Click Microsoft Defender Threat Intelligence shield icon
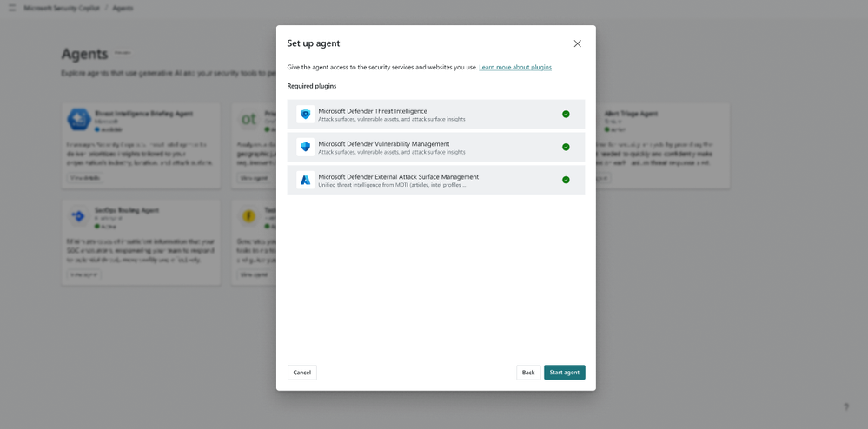This screenshot has width=868, height=429. pyautogui.click(x=305, y=114)
